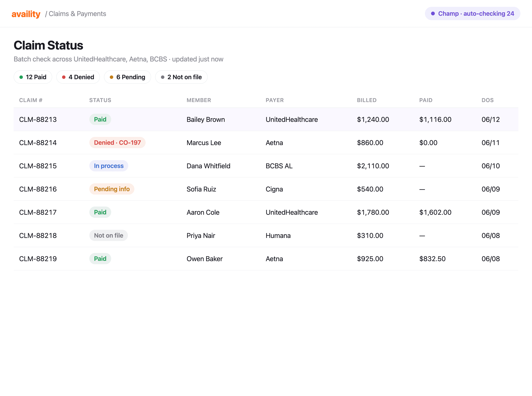Click the In process status badge
532x396 pixels.
click(109, 166)
